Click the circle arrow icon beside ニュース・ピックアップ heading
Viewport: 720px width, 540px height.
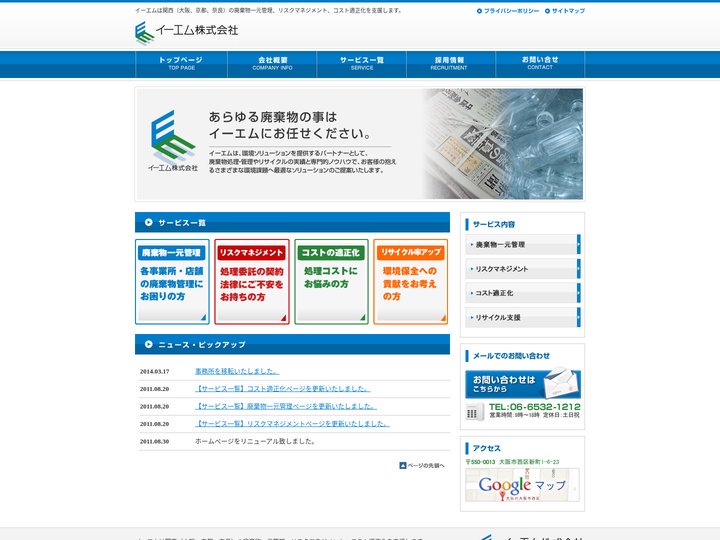click(x=148, y=344)
